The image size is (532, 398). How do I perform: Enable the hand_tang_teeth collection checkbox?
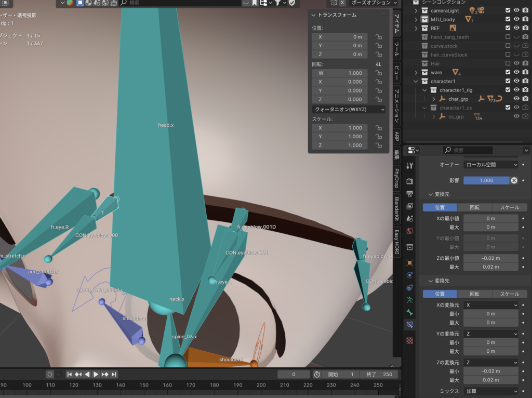(x=508, y=37)
